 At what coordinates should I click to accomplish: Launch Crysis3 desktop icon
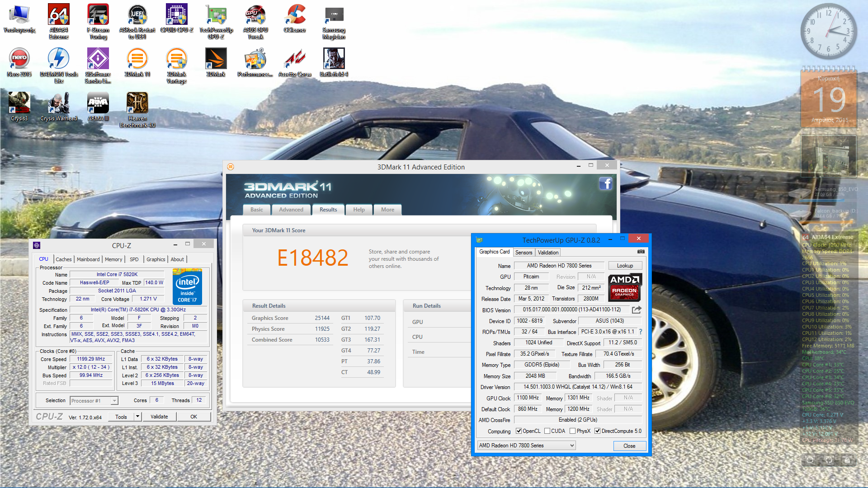[x=19, y=107]
